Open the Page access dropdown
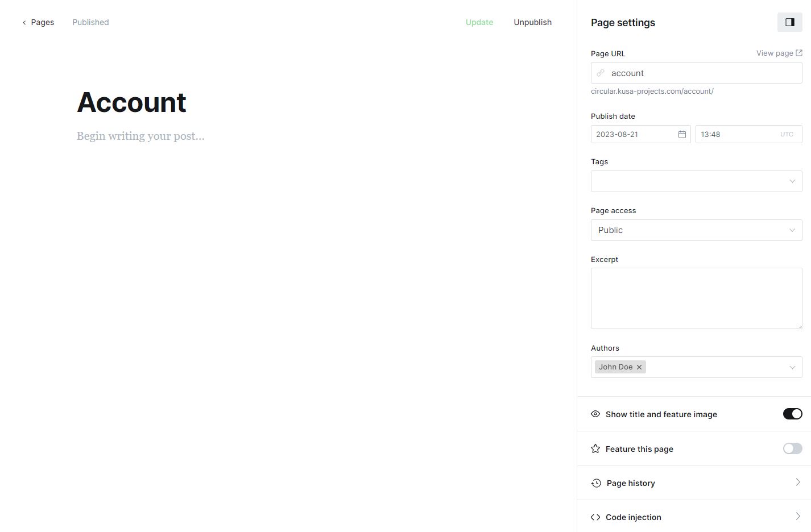Viewport: 811px width, 532px height. pos(792,230)
